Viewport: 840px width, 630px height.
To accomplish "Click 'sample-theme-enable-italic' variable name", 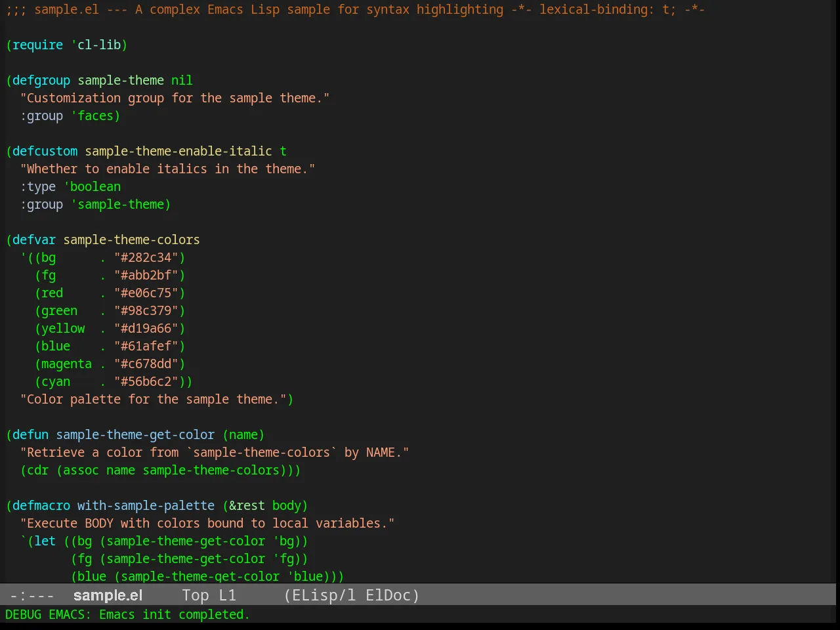I will [x=178, y=151].
